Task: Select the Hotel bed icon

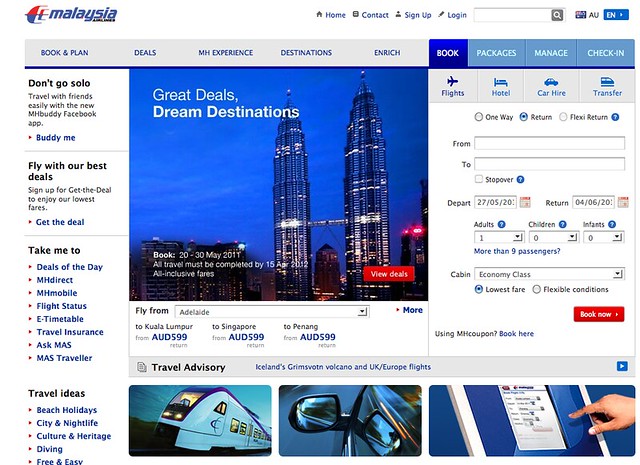Action: click(x=500, y=82)
